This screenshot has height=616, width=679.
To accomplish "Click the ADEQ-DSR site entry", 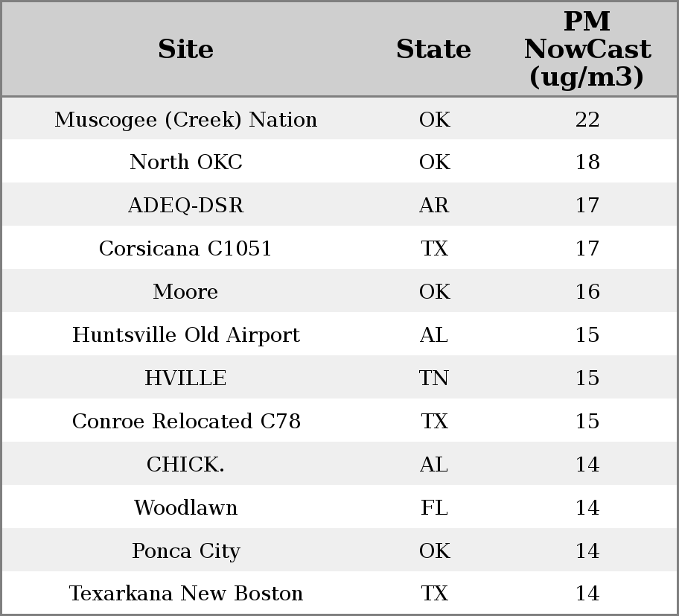I will [x=185, y=206].
